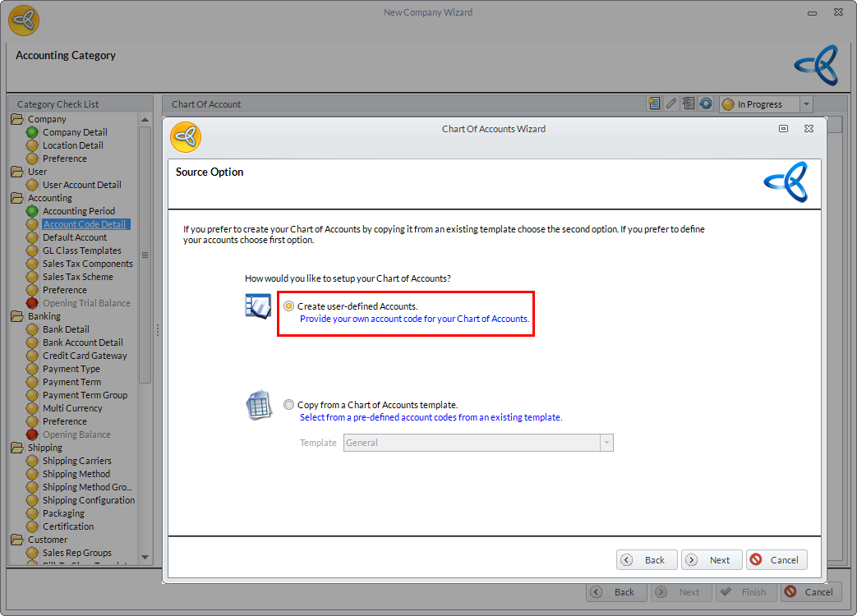The height and width of the screenshot is (616, 857).
Task: Collapse the Accounting folder in the tree
Action: [17, 198]
